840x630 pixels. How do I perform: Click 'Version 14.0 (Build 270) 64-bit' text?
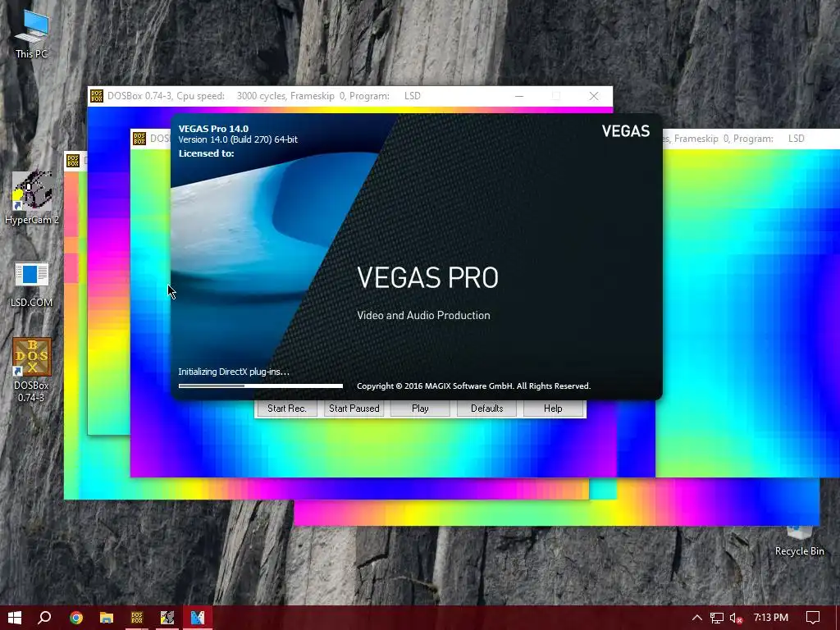[238, 139]
